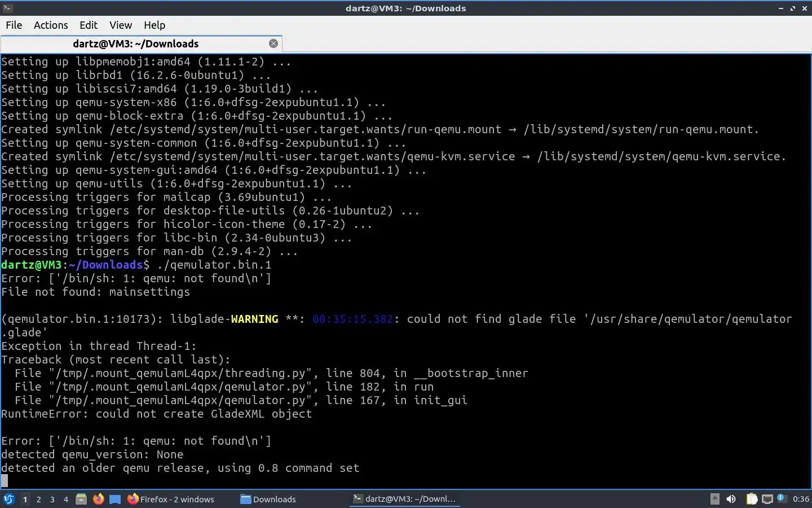812x508 pixels.
Task: Minimize the terminal window
Action: [781, 8]
